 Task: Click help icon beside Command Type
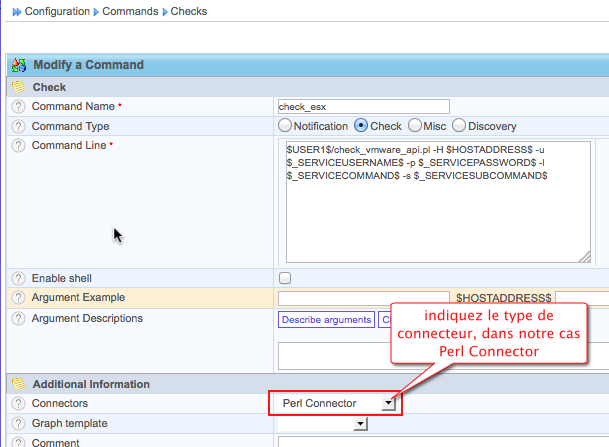pos(18,127)
